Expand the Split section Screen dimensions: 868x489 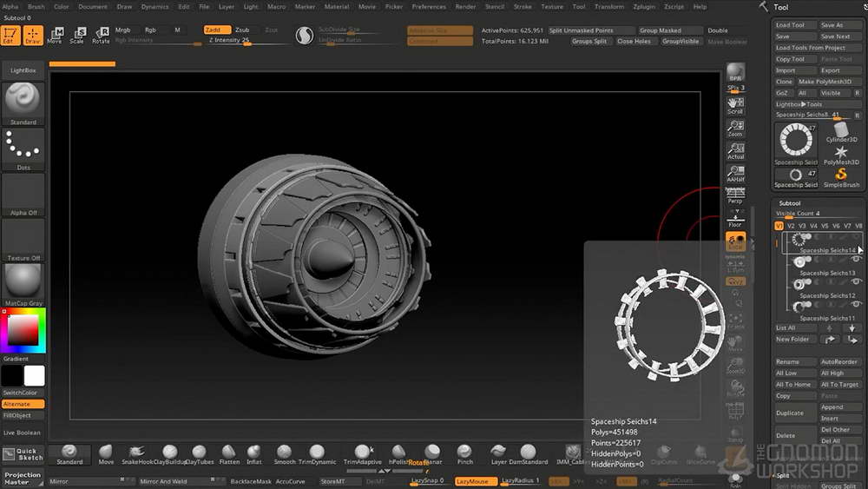[x=783, y=475]
